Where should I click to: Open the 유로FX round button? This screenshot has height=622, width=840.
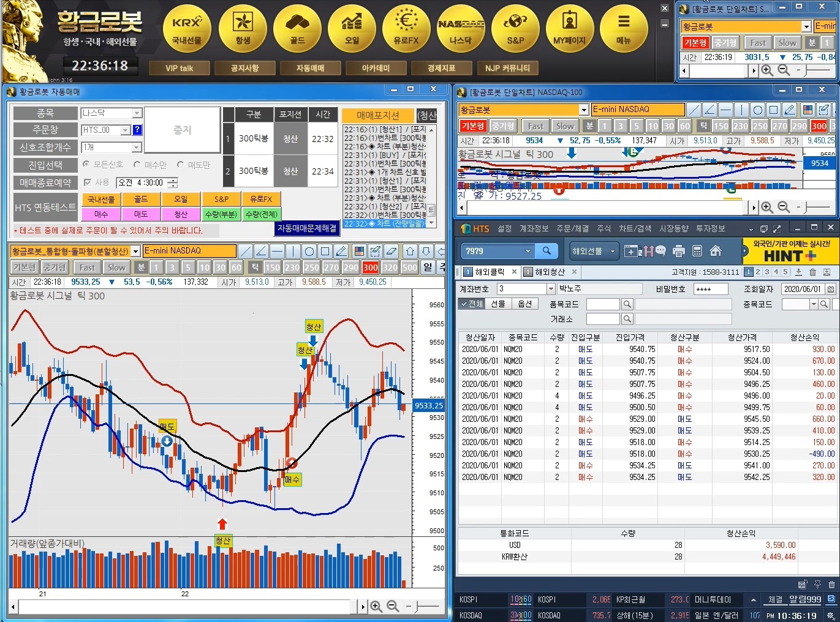(406, 29)
